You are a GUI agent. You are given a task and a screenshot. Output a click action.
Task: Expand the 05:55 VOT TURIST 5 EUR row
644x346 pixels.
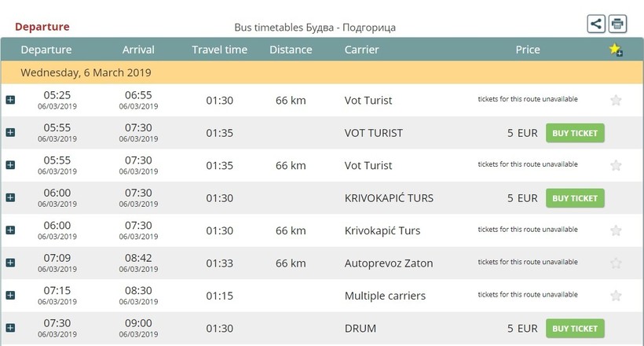coord(10,133)
